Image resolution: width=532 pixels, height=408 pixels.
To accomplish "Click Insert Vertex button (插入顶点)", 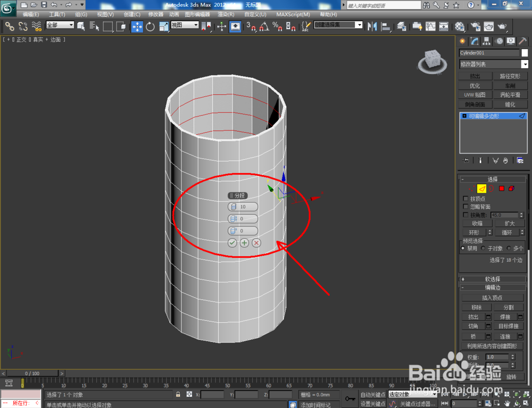I will coord(492,298).
